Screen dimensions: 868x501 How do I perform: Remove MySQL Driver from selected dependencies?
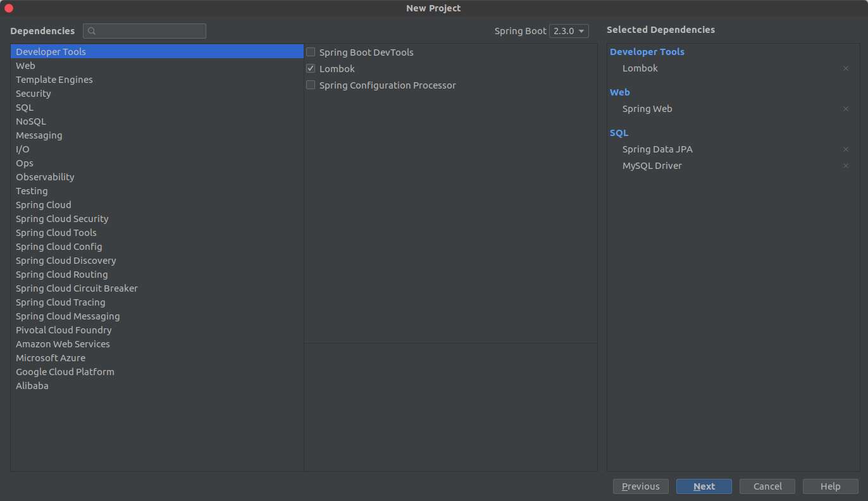[x=846, y=166]
